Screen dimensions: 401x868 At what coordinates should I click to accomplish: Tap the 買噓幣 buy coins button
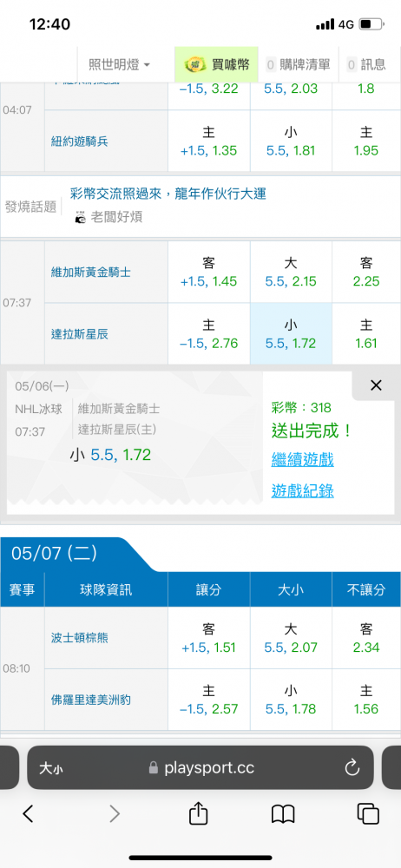tap(217, 65)
